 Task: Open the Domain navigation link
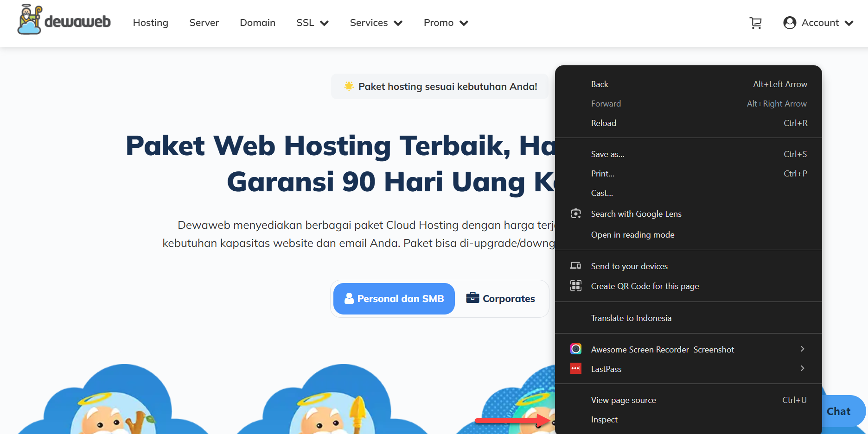coord(258,23)
